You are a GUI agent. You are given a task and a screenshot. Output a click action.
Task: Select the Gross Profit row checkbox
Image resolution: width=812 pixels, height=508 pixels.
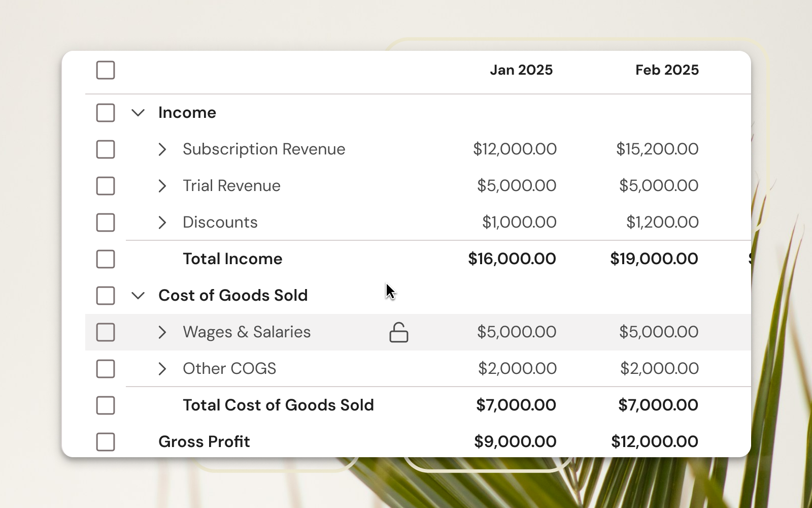pos(106,442)
